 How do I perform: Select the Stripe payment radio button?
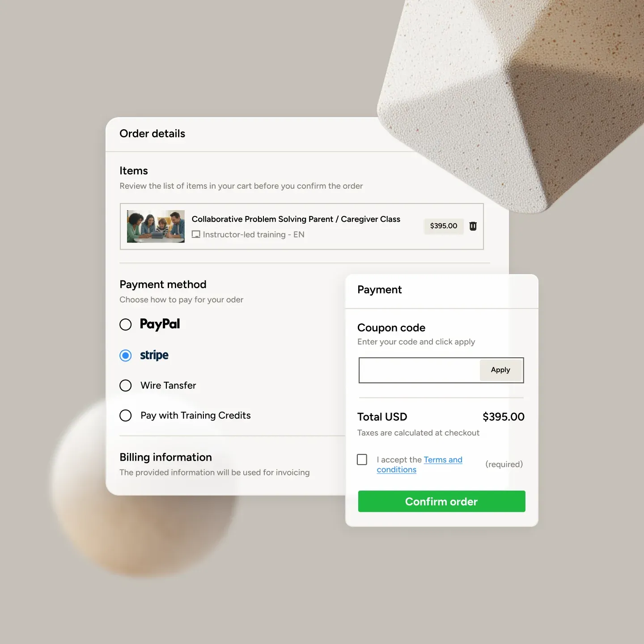coord(126,356)
